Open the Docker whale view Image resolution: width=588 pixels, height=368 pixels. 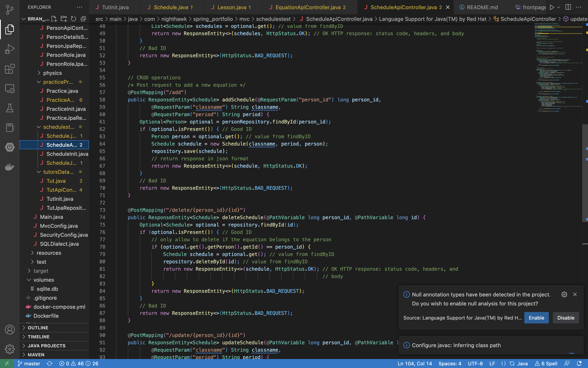pos(10,167)
